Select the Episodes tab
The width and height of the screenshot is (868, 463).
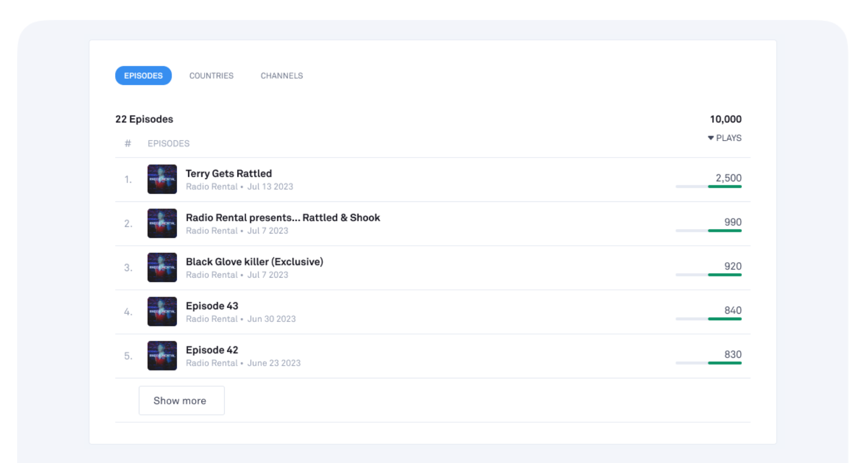pyautogui.click(x=143, y=76)
